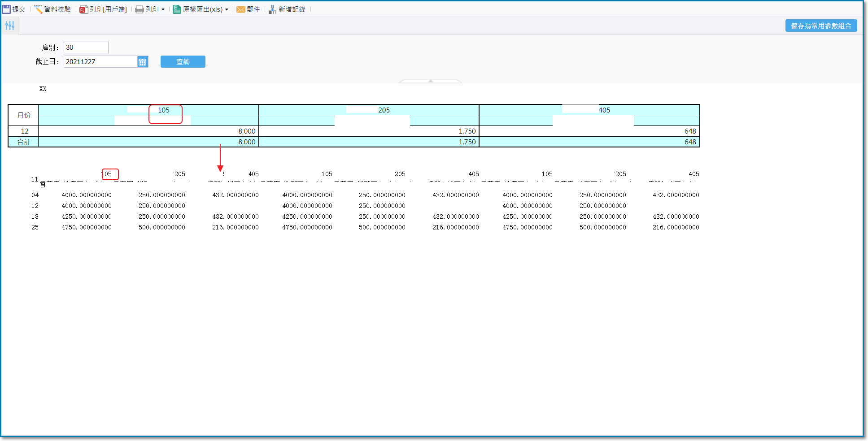
Task: Click the 原樣匯出(xls) export icon
Action: point(177,9)
